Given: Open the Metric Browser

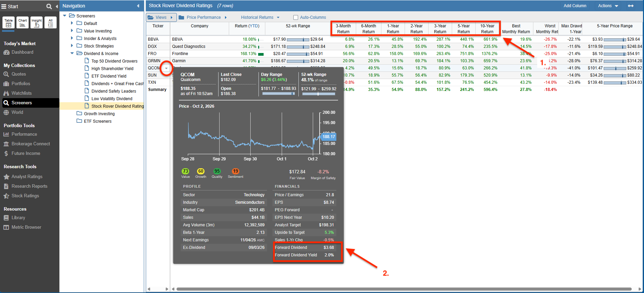Looking at the screenshot, I should point(22,227).
